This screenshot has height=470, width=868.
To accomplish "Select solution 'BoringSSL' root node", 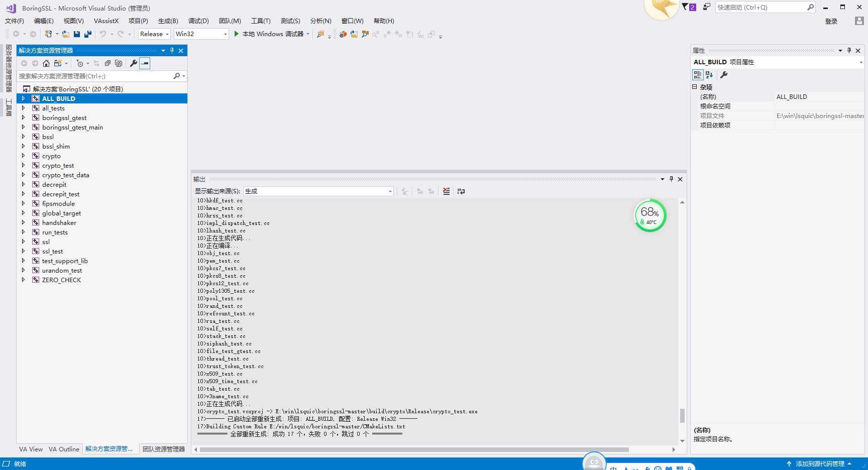I will pos(78,89).
